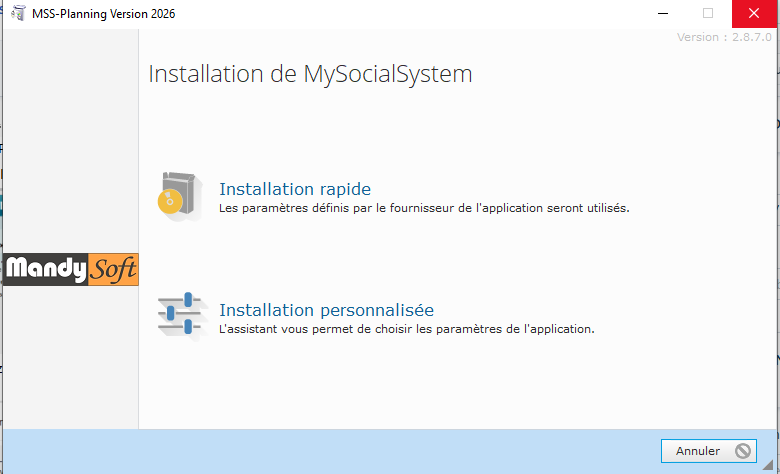Click the MandySoft logo

point(71,269)
